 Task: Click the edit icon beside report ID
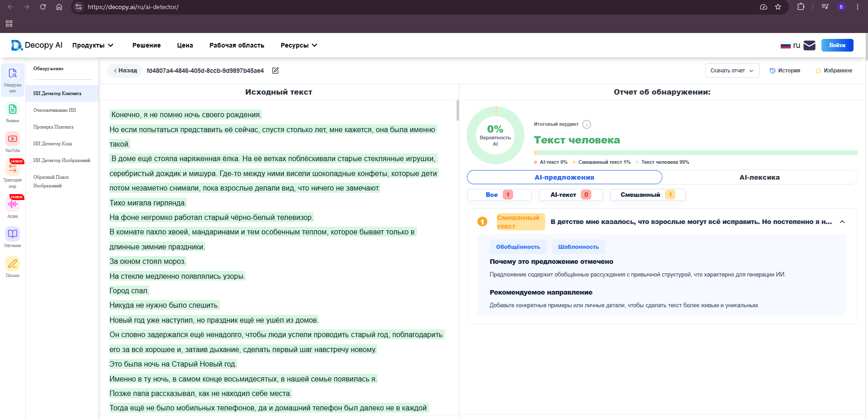275,71
